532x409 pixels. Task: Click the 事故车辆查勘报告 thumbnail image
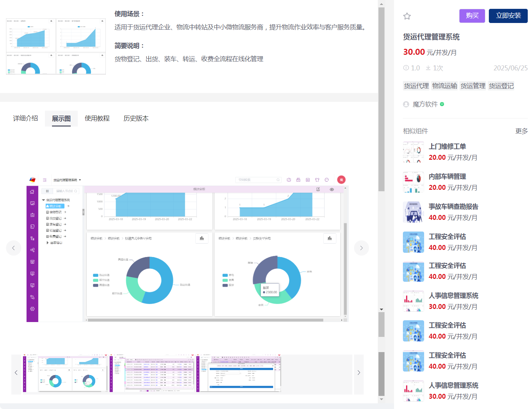click(x=414, y=212)
